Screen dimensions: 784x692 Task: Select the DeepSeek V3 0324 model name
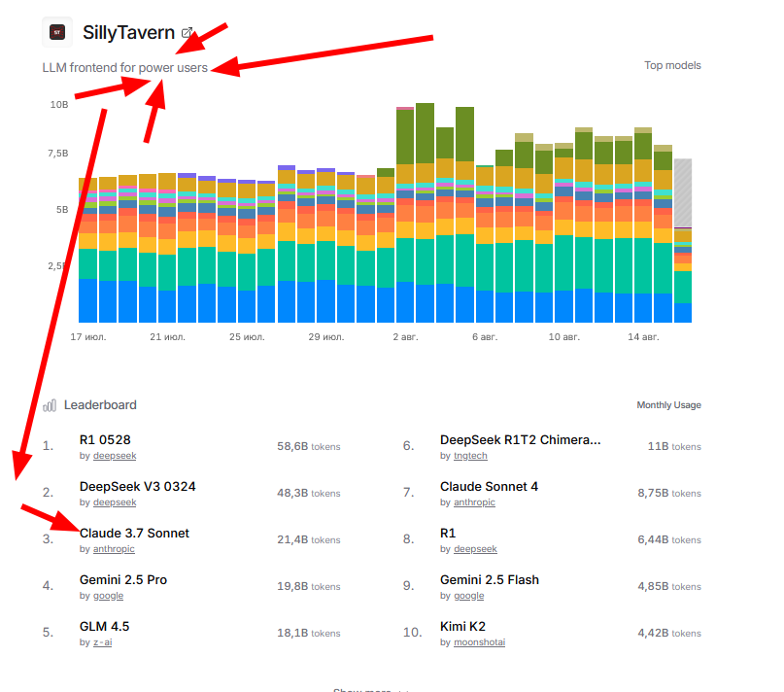[x=138, y=486]
